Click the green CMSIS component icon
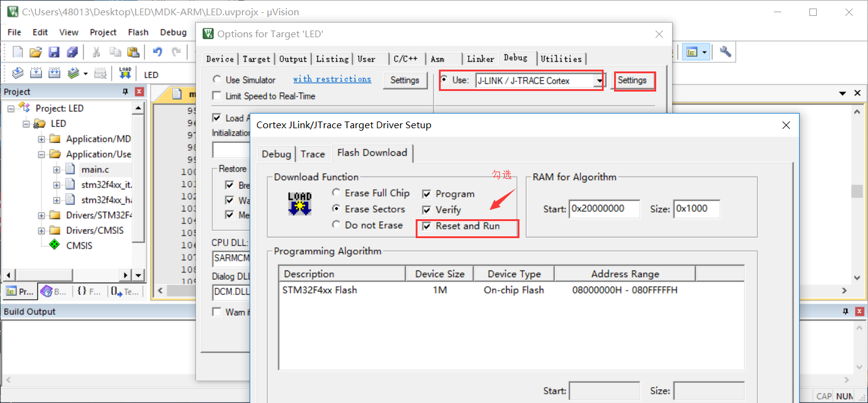 coord(54,245)
